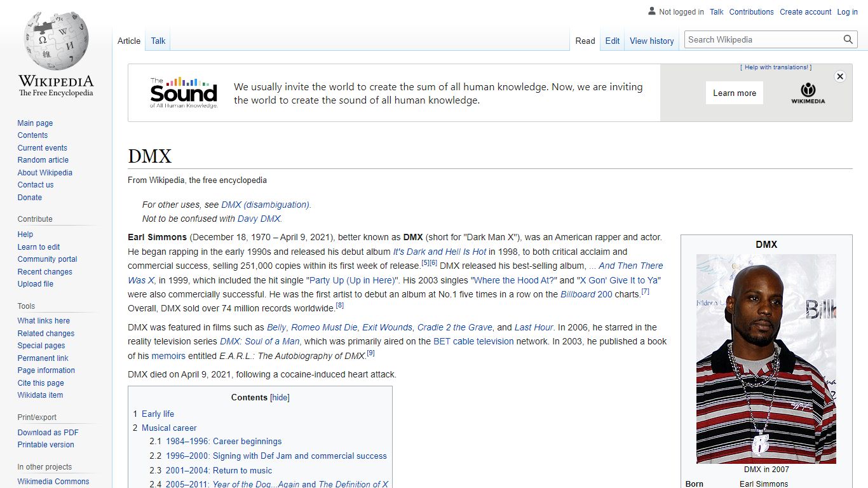
Task: Open X Gon' Give It to Ya link
Action: pyautogui.click(x=620, y=280)
